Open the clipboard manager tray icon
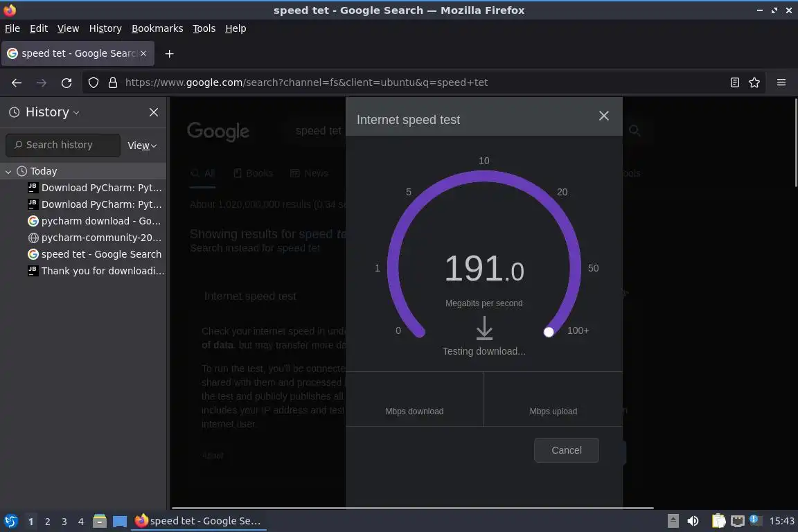The width and height of the screenshot is (798, 532). [x=718, y=521]
